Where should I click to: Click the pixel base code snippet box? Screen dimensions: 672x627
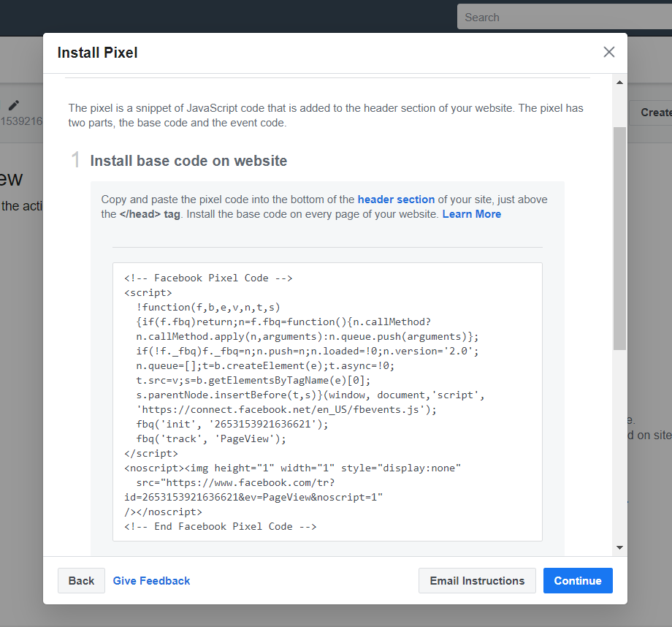[327, 402]
